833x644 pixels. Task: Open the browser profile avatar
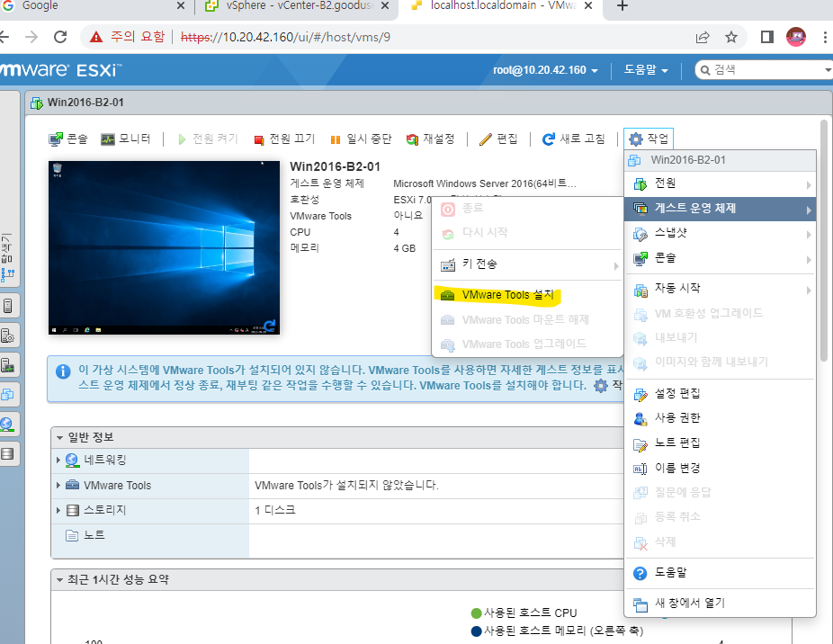[x=796, y=37]
